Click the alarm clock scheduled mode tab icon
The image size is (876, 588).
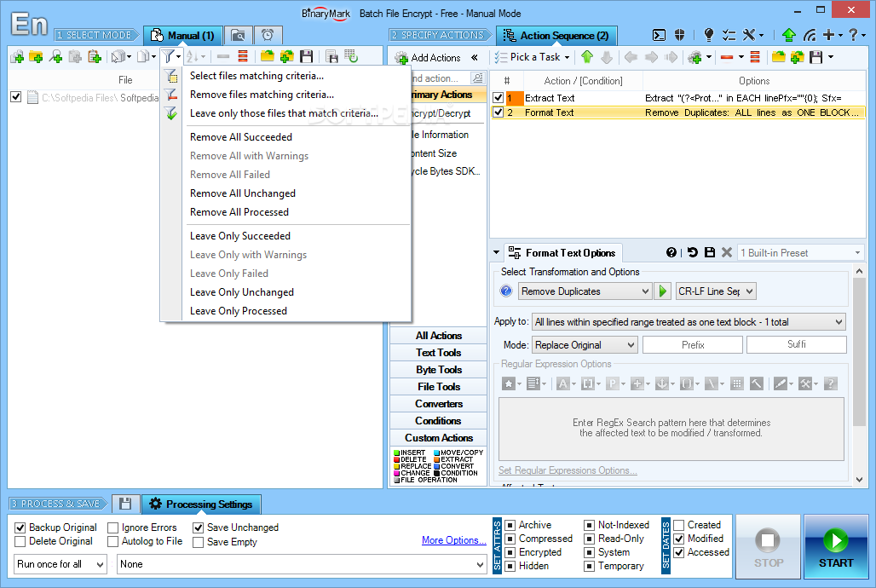268,35
